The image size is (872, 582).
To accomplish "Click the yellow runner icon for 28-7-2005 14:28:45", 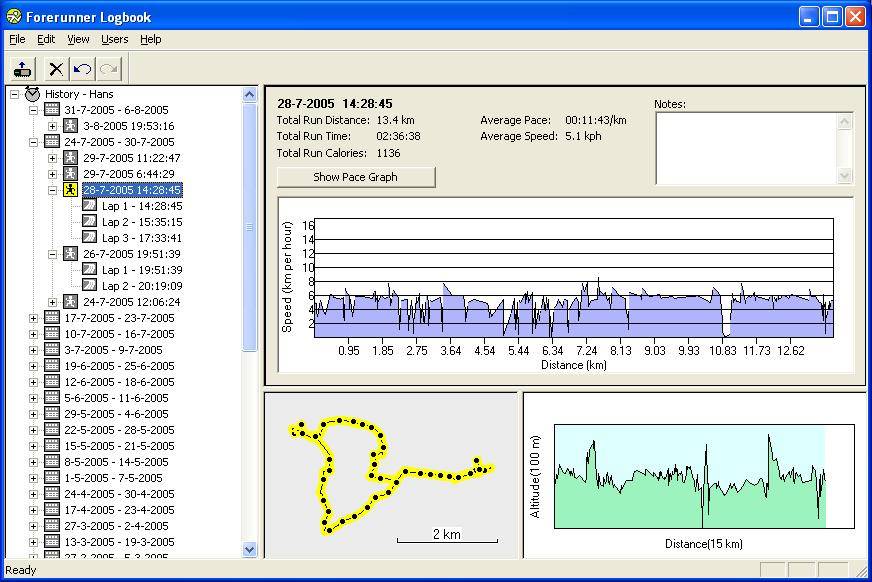I will coord(70,190).
